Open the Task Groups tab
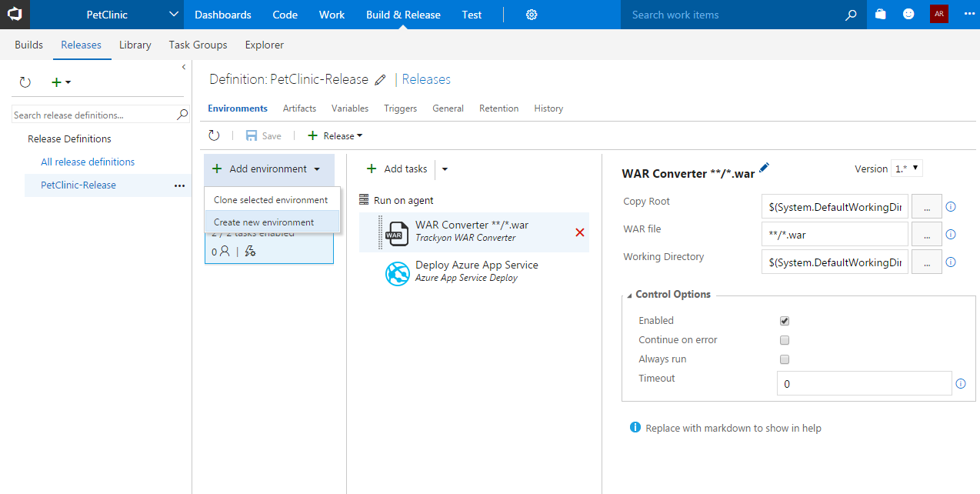Viewport: 980px width, 494px height. tap(198, 45)
